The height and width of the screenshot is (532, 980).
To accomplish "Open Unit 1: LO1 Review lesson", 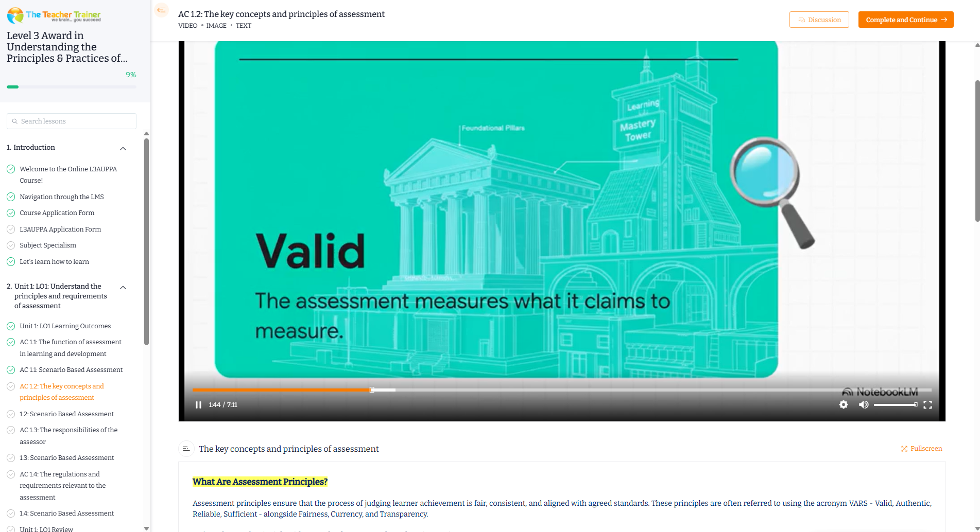I will (x=46, y=528).
